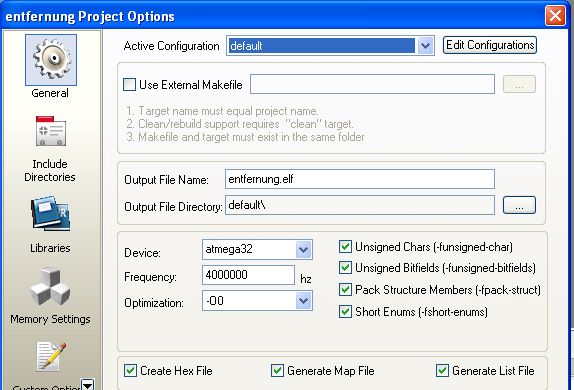The height and width of the screenshot is (390, 574).
Task: Click the sidebar scroll down arrow
Action: 88,385
